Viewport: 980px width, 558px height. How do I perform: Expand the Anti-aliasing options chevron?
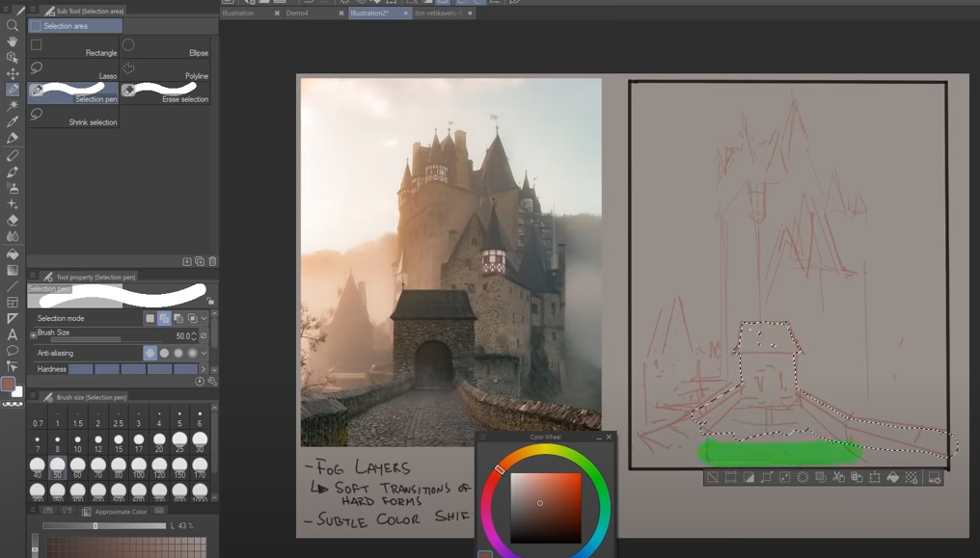coord(204,354)
